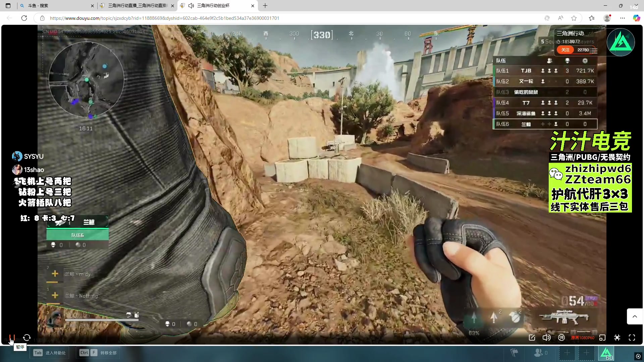Click the 三角洲行动 room title
The height and width of the screenshot is (362, 644).
(570, 33)
